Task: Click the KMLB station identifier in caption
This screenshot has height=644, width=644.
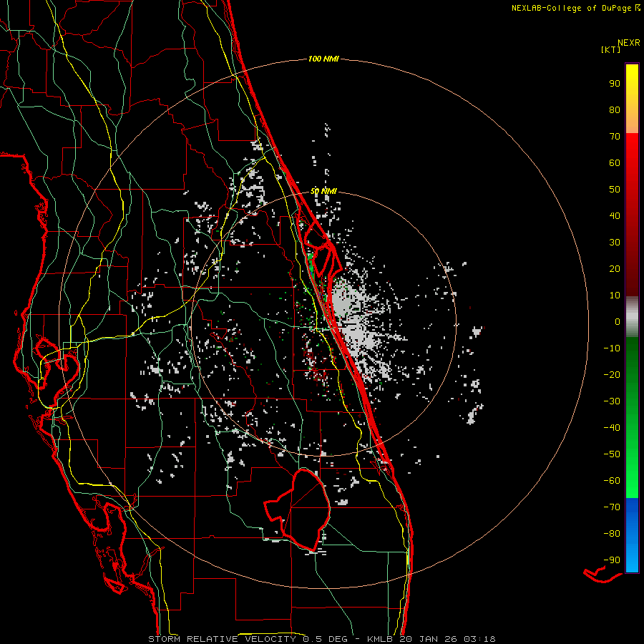Action: (380, 639)
